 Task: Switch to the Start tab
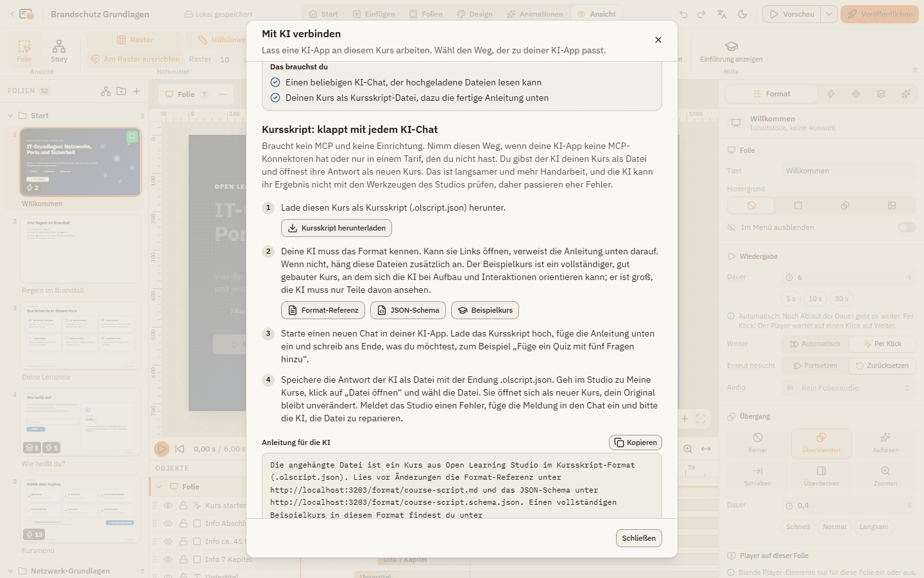tap(323, 14)
